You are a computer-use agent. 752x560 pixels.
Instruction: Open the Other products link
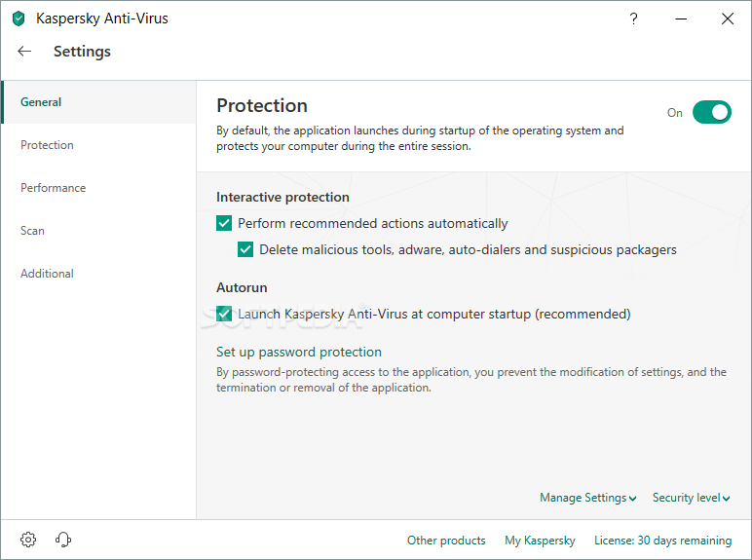pyautogui.click(x=446, y=541)
